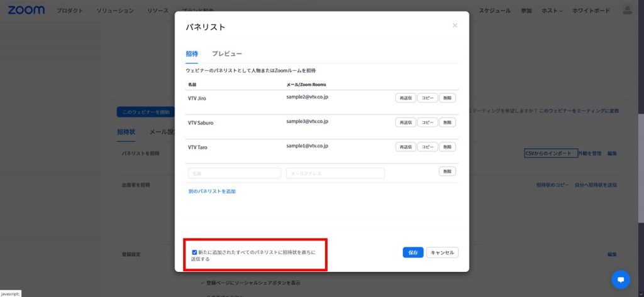644x297 pixels.
Task: Open the user profile avatar icon
Action: coord(627,10)
